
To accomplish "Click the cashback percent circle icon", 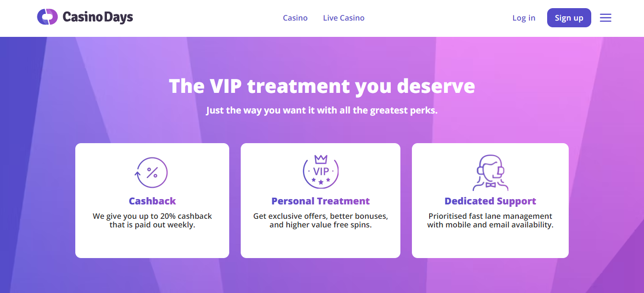I will tap(152, 173).
